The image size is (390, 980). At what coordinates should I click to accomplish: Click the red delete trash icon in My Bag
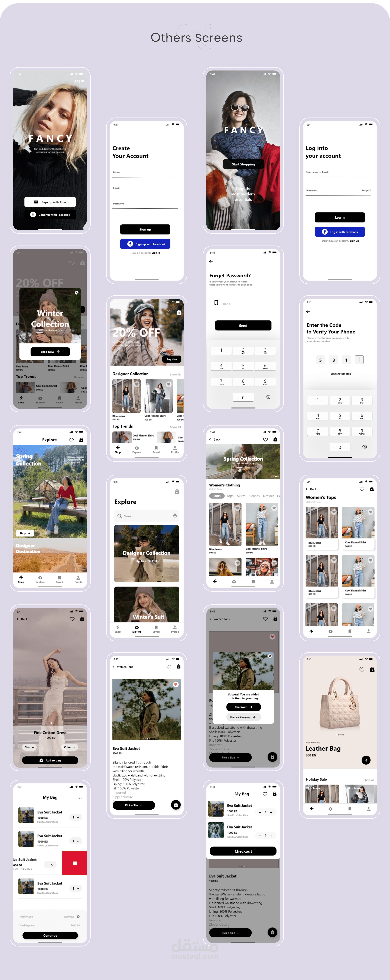coord(75,863)
